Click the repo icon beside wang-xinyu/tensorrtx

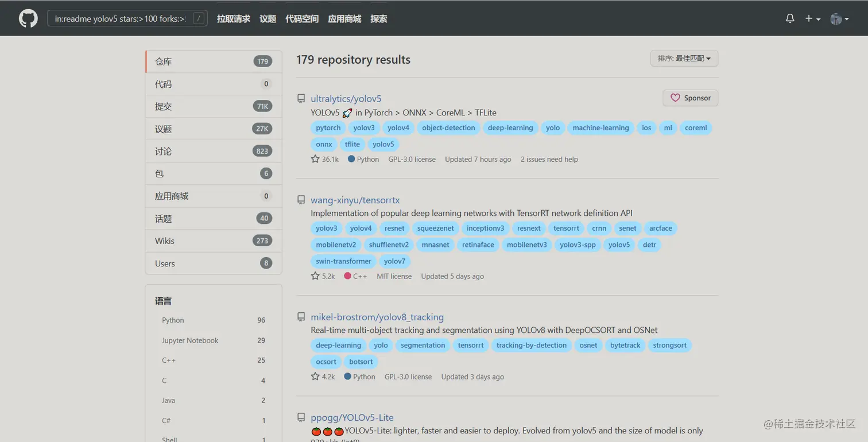tap(301, 200)
